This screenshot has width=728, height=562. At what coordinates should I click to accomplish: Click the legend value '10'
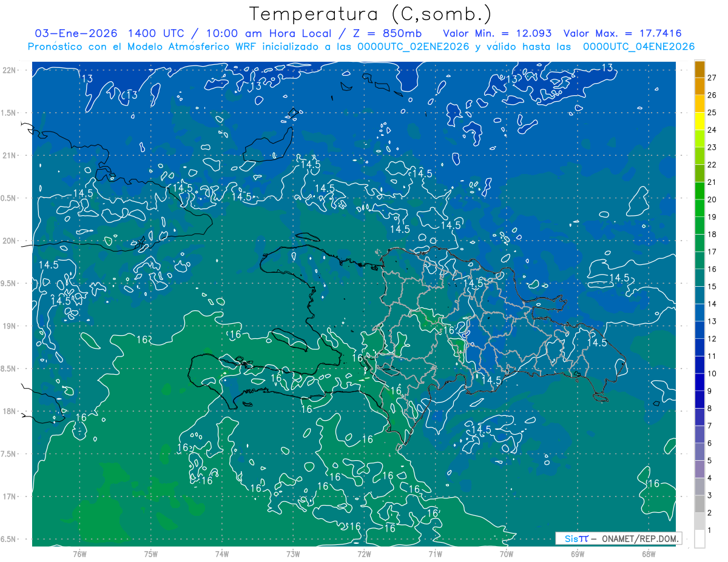coord(712,373)
